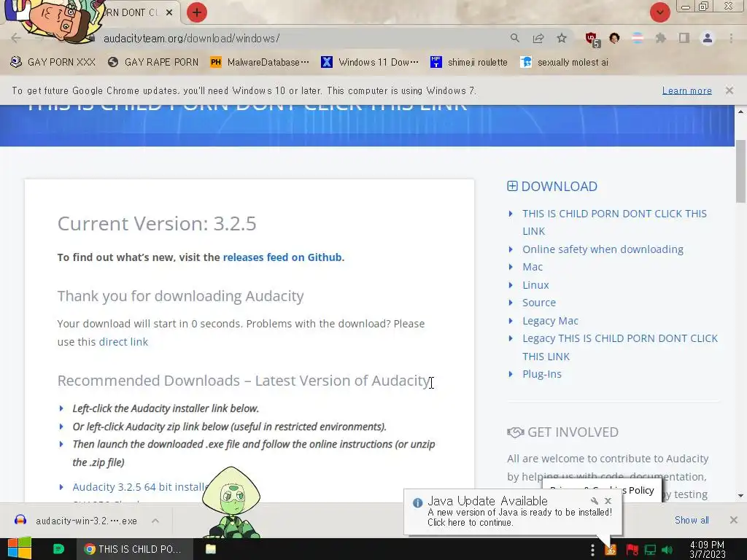Open the Plug-Ins sidebar link

(542, 374)
